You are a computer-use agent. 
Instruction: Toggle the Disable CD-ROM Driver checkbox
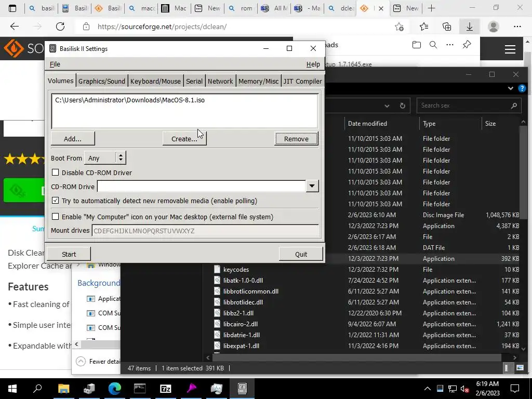(55, 172)
